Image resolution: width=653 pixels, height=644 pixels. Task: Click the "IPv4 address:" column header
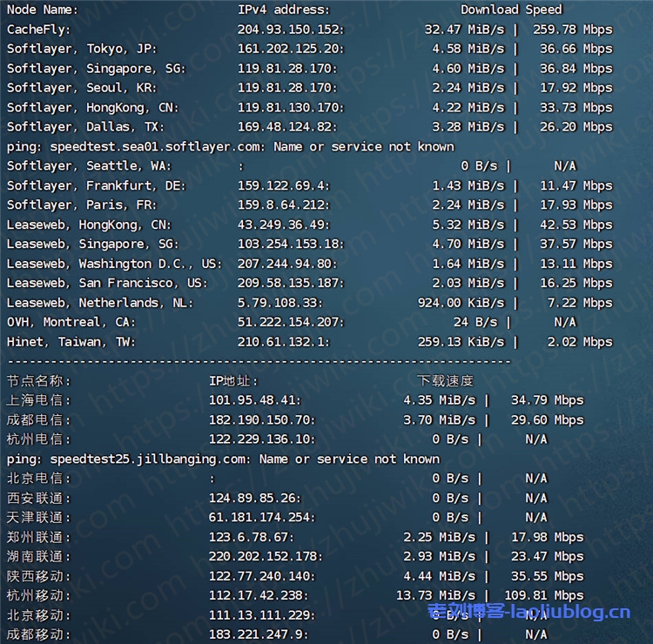pos(284,10)
